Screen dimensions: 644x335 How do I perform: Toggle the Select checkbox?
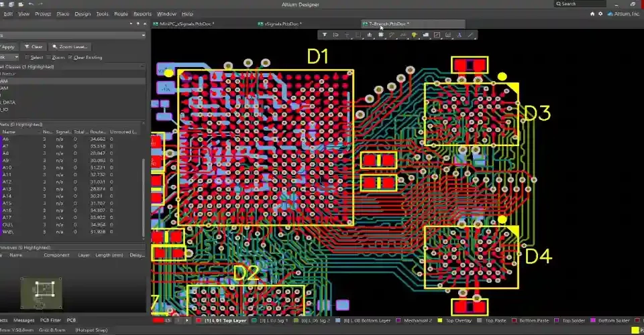27,58
